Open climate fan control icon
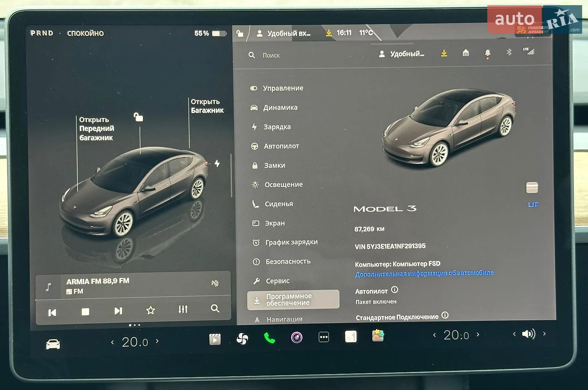 242,339
